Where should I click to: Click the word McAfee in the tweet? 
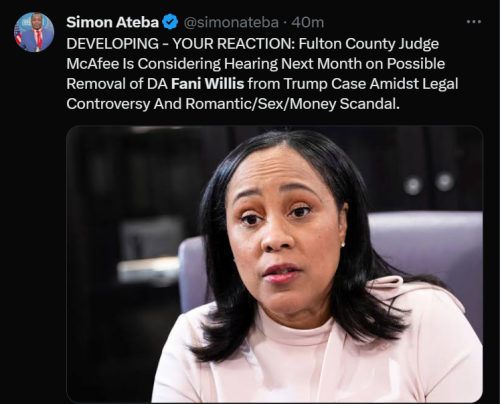click(92, 64)
